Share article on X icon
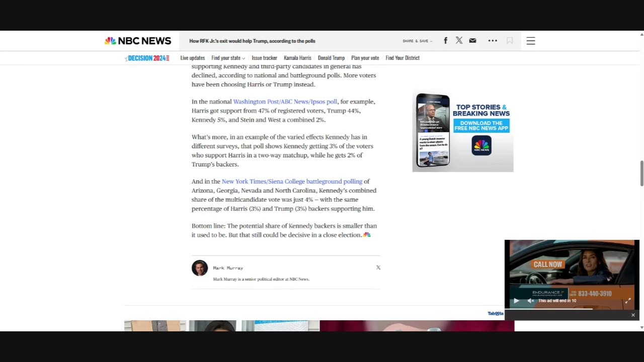644x362 pixels. (x=459, y=41)
